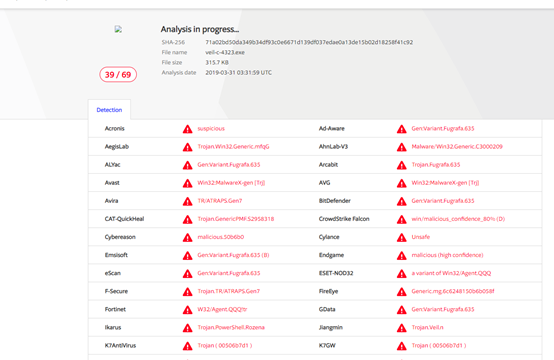
Task: Click the warning icon in the eScan row
Action: pos(188,273)
